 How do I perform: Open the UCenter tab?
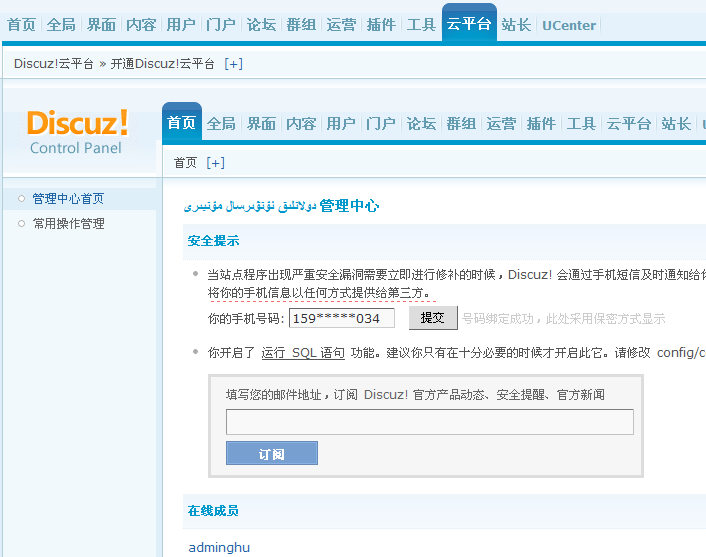pos(569,25)
